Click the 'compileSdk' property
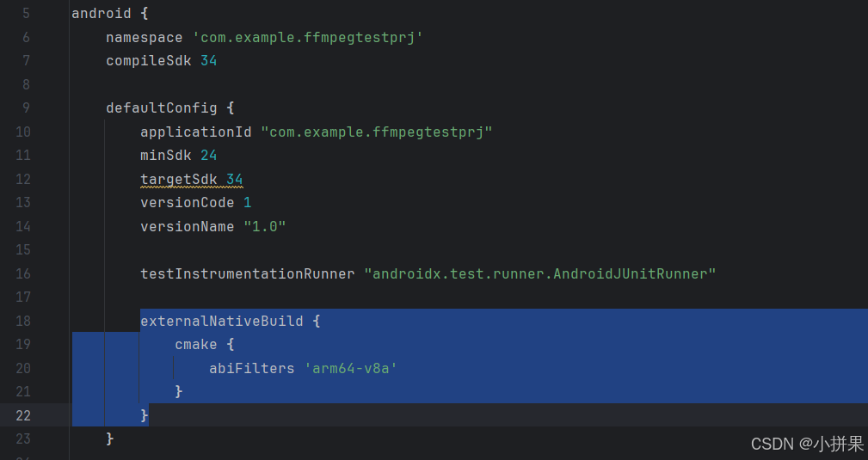The image size is (868, 460). 148,60
